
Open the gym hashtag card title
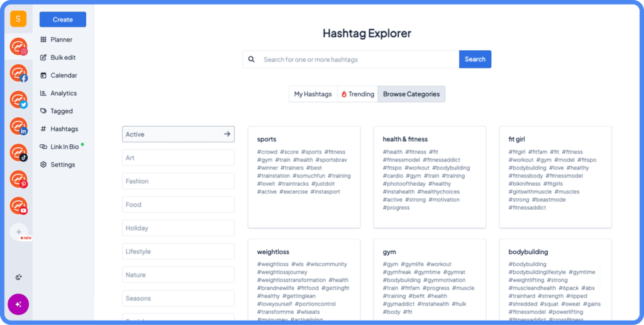point(389,252)
